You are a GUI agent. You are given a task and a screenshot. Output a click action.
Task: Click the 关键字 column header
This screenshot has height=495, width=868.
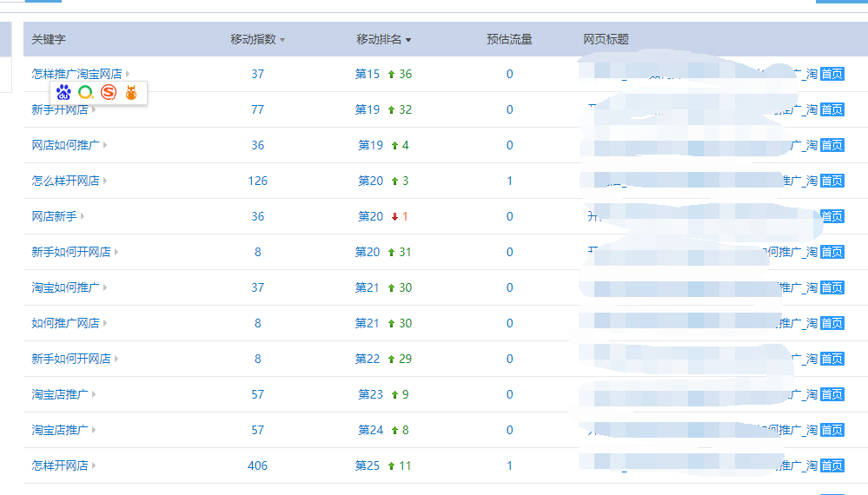click(48, 39)
